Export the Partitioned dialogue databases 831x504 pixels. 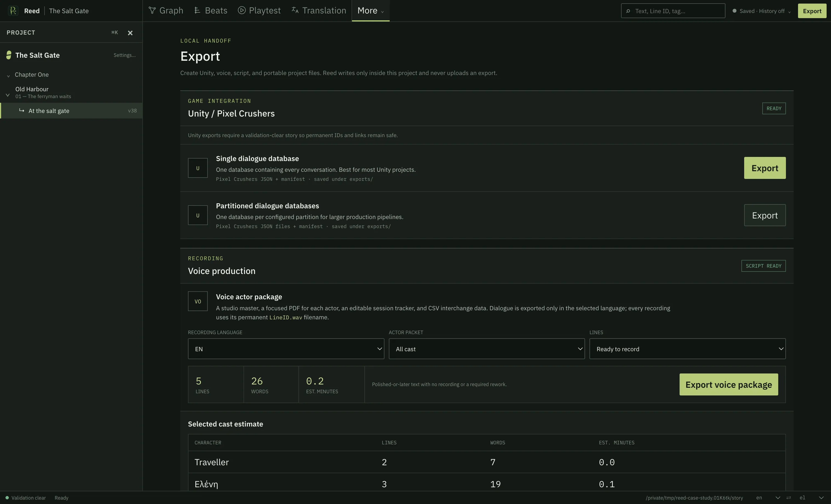pyautogui.click(x=764, y=215)
